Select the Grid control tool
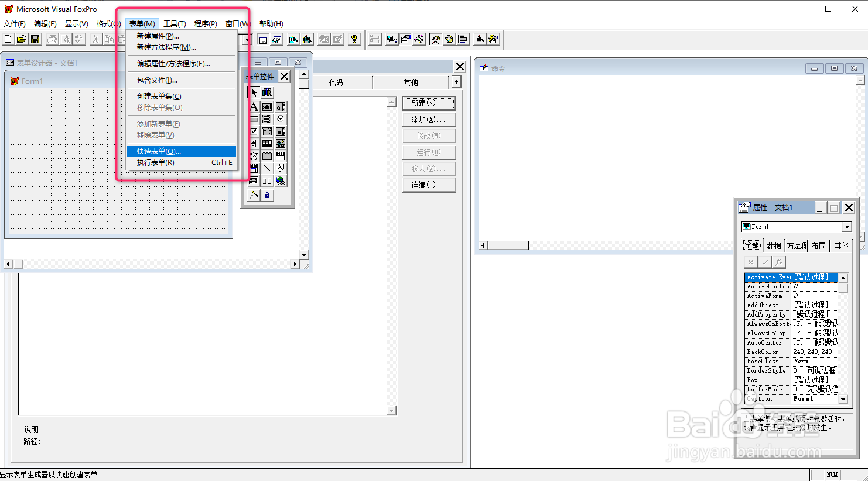 (267, 143)
